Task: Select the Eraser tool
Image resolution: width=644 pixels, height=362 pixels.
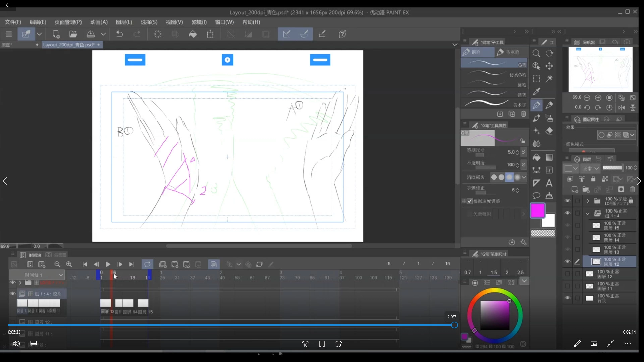Action: (549, 131)
